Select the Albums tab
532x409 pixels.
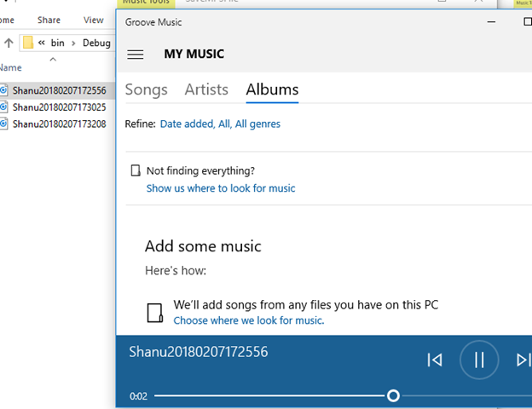[272, 89]
